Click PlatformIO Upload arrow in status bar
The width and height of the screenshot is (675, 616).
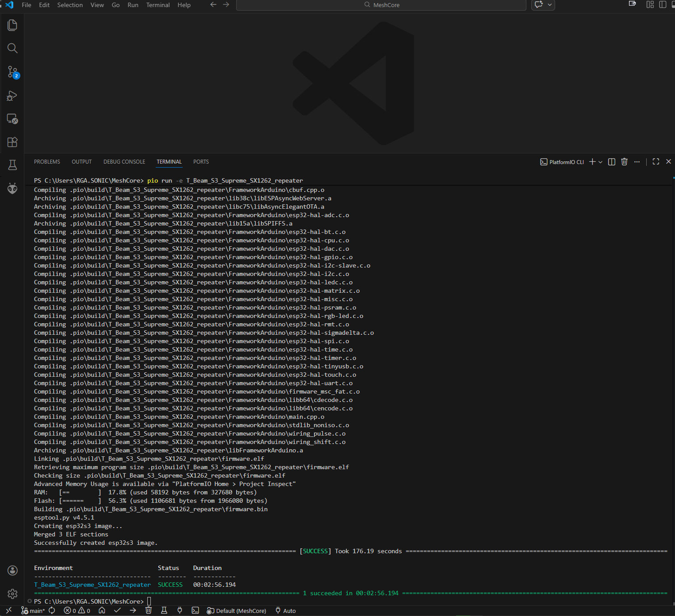click(133, 610)
